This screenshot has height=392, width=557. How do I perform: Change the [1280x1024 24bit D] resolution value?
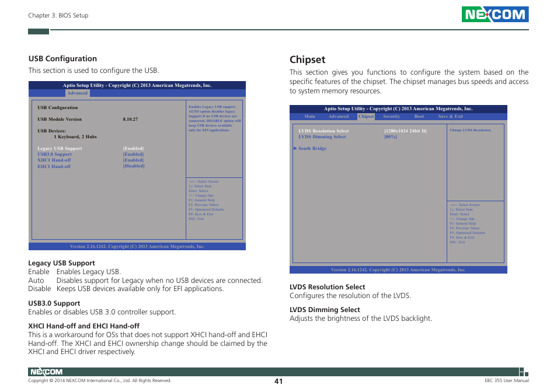(x=405, y=131)
